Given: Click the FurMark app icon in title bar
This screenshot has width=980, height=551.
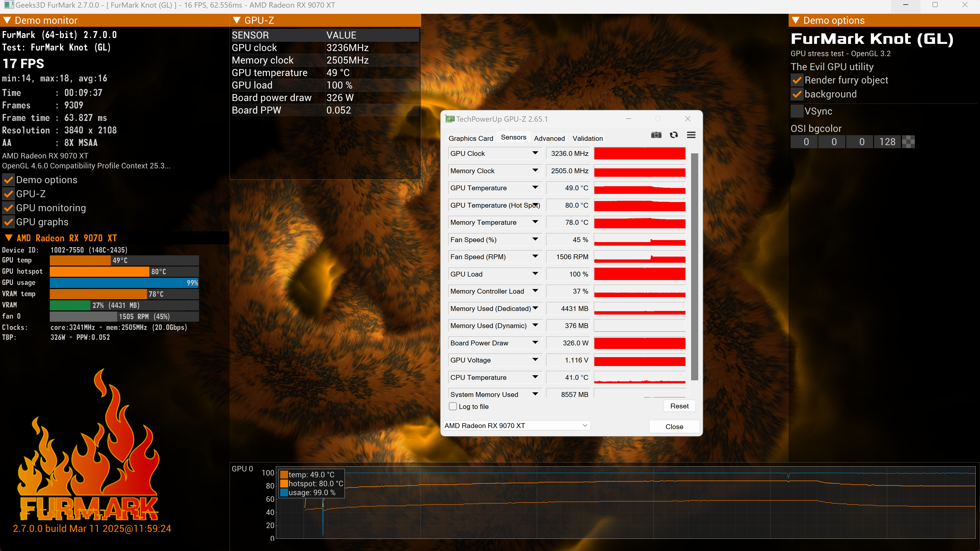Looking at the screenshot, I should 8,5.
